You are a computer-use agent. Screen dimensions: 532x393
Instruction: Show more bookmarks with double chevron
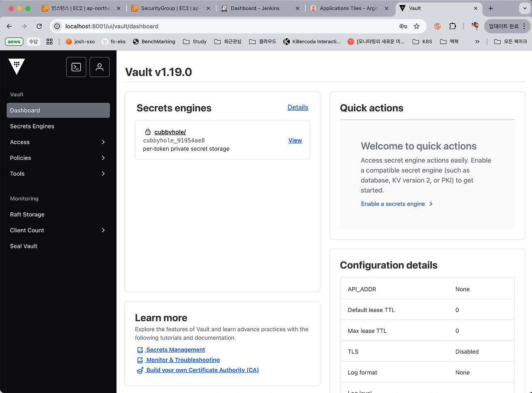coord(477,42)
